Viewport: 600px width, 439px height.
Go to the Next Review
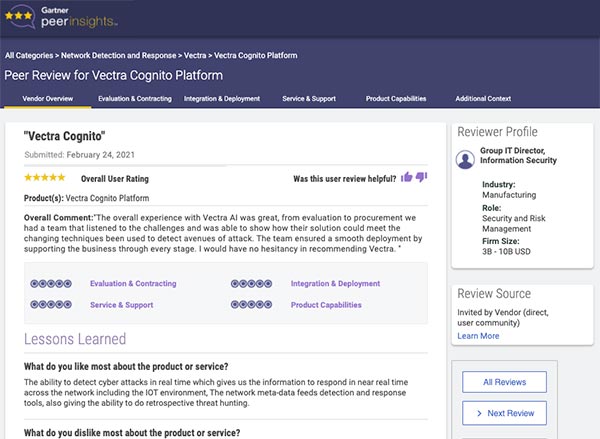tap(504, 413)
